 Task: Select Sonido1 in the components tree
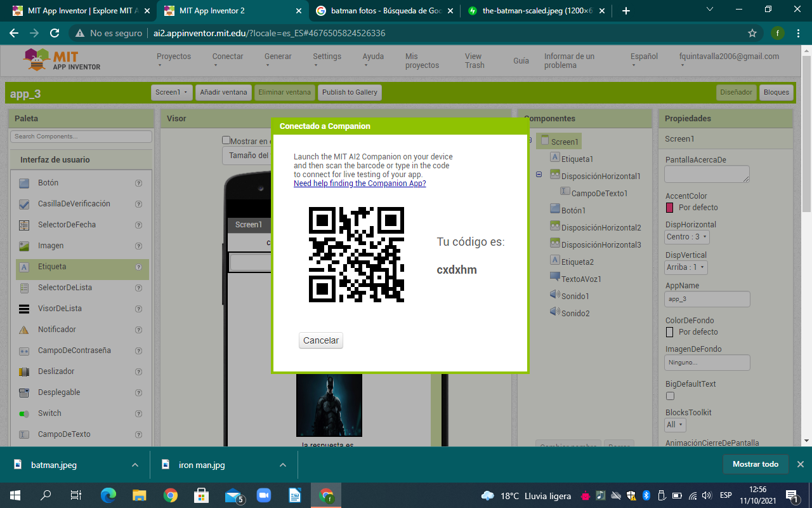[x=575, y=296]
